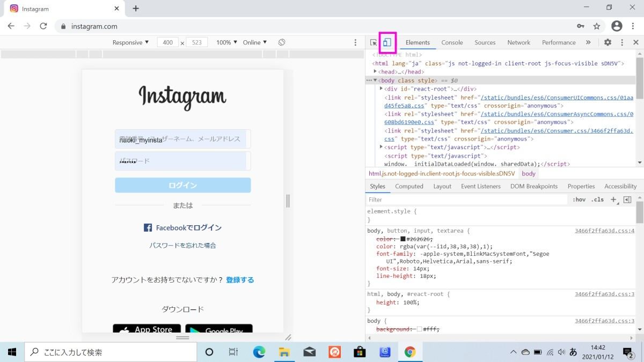Click the new style rule plus icon
Image resolution: width=644 pixels, height=362 pixels.
613,200
